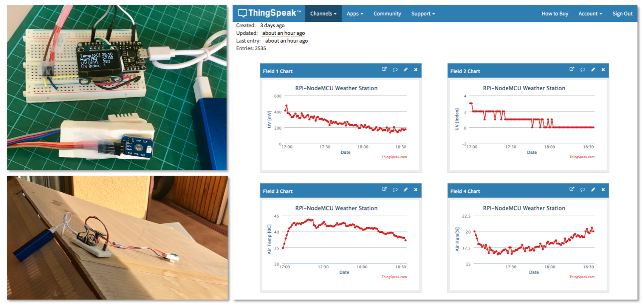
Task: Edit Field 3 Chart options with pencil icon
Action: pyautogui.click(x=406, y=189)
